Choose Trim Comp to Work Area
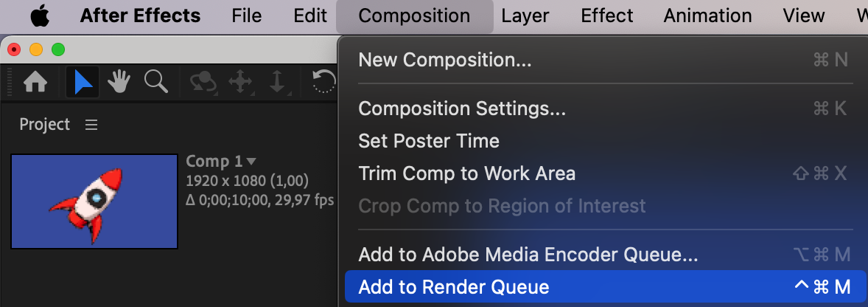 click(466, 173)
